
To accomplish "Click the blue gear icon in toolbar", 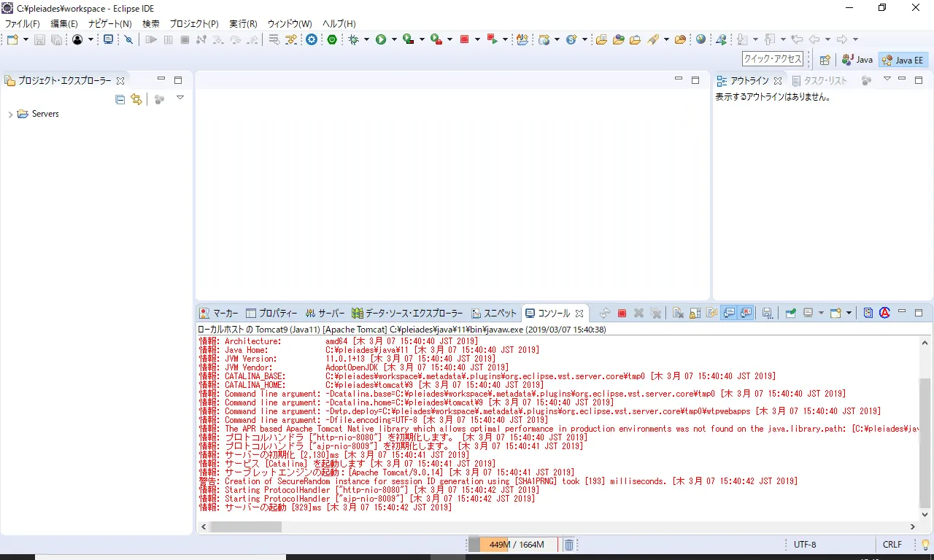I will (312, 39).
